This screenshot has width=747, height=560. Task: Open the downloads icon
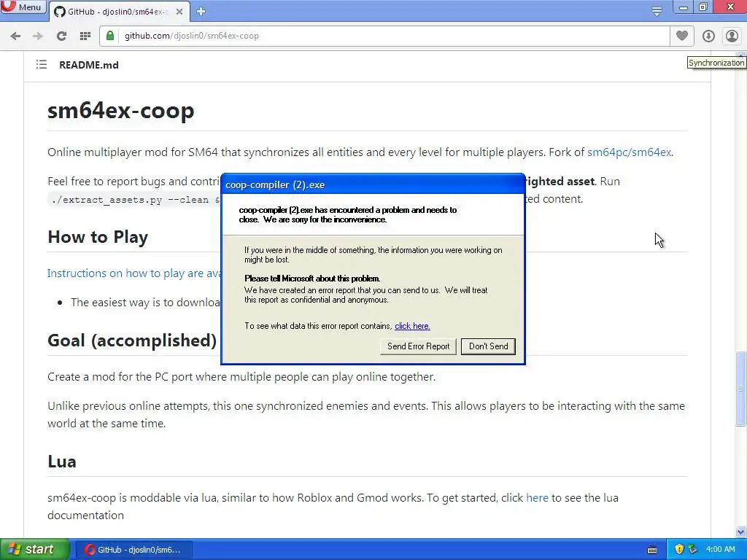(x=708, y=36)
